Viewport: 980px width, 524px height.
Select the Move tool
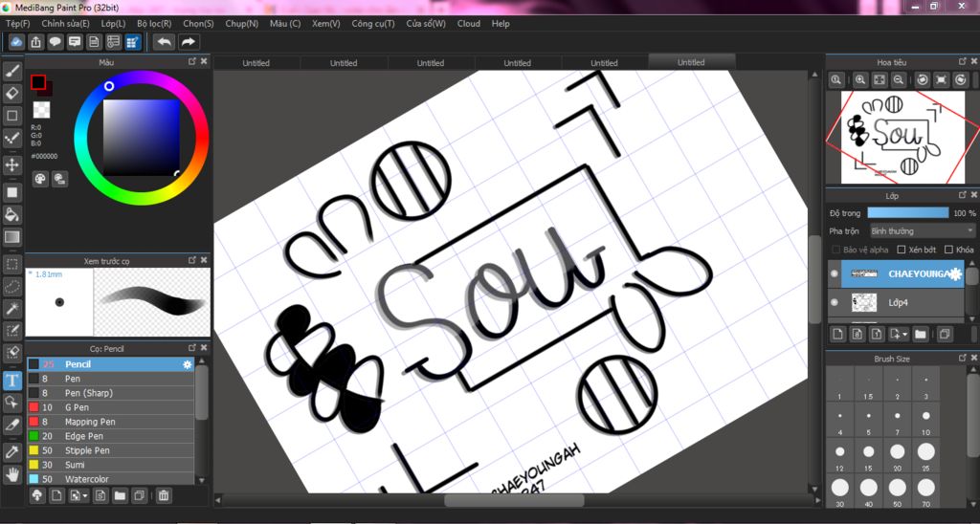pos(11,164)
